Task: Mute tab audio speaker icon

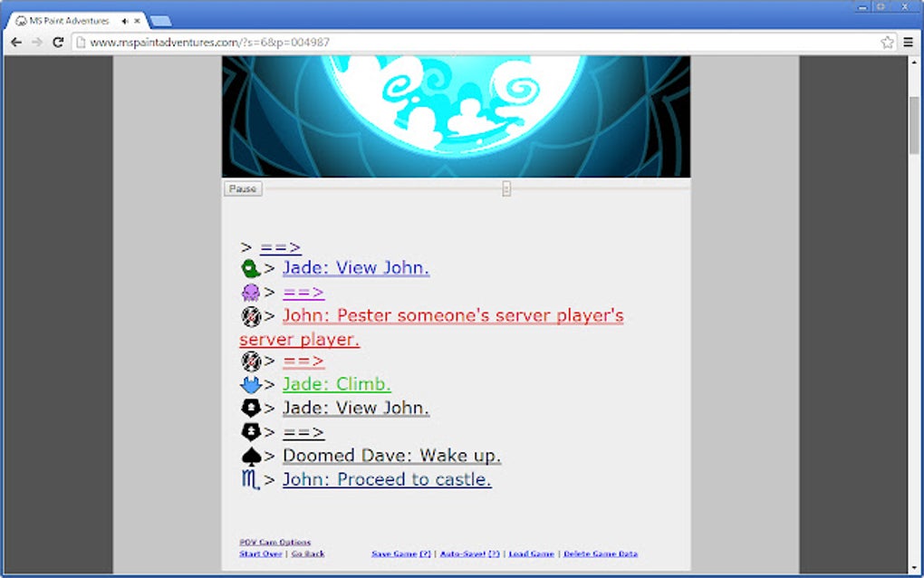Action: 125,21
